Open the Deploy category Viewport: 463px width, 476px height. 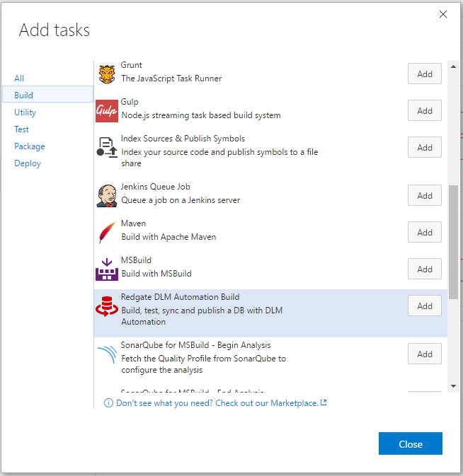pyautogui.click(x=28, y=163)
